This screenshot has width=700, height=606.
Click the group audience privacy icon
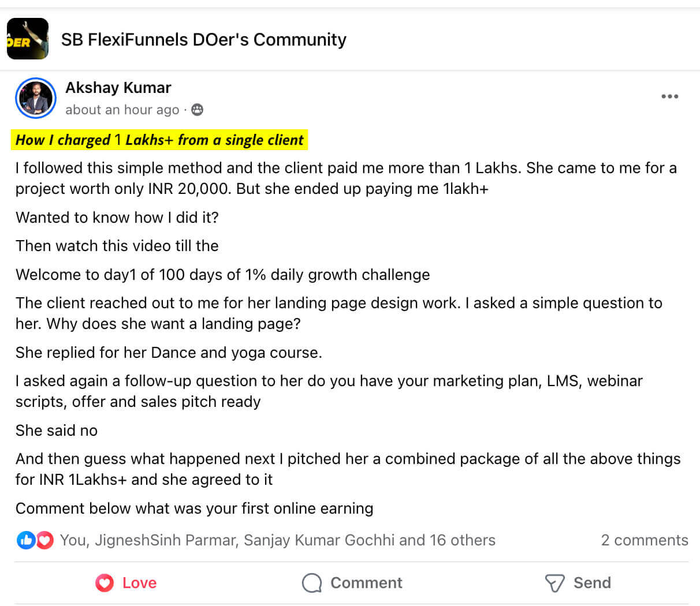198,110
